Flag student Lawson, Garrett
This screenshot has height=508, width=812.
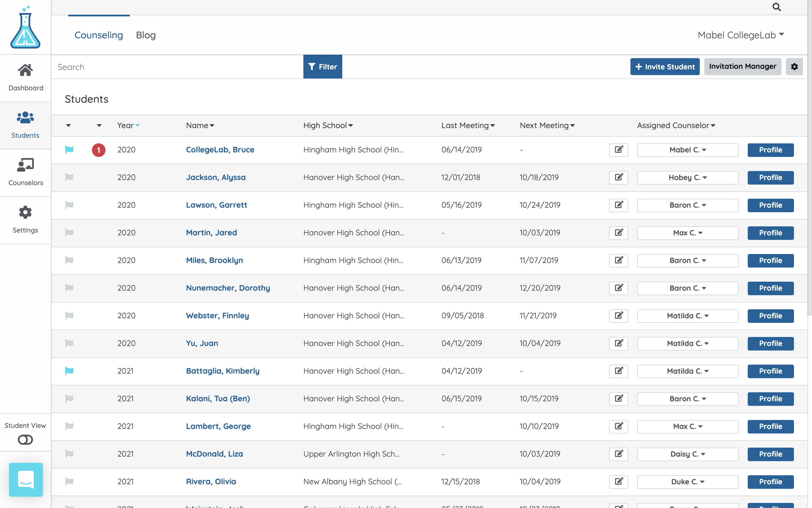point(69,205)
